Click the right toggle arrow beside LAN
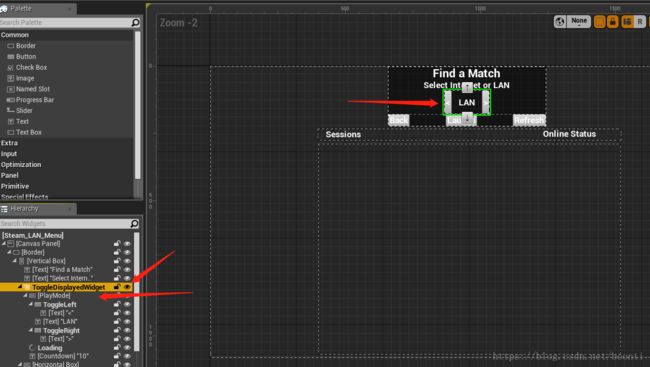 tap(486, 102)
